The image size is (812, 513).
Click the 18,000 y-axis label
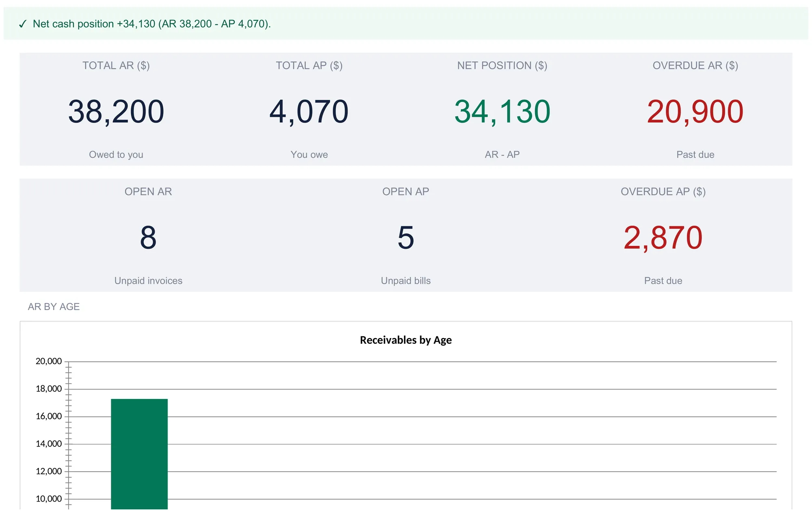click(x=49, y=389)
